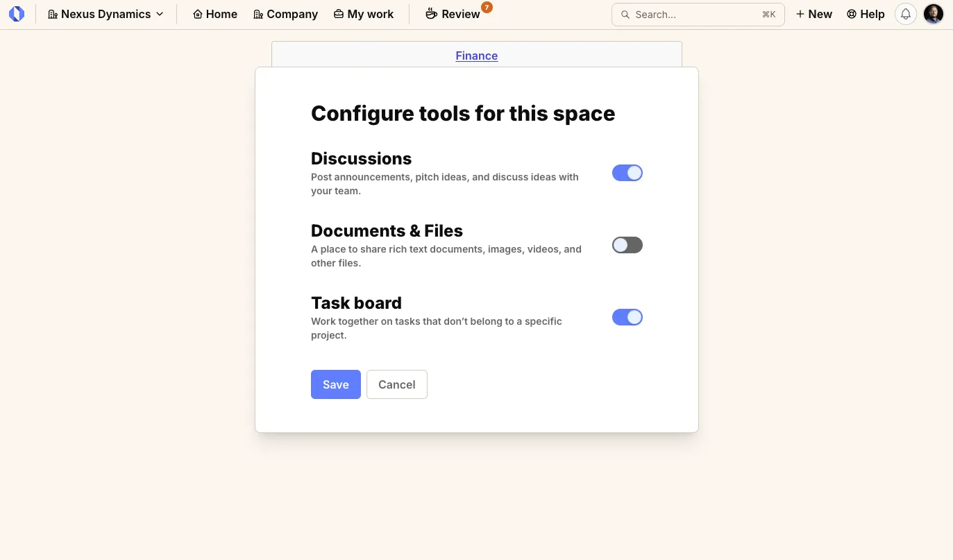Save the space tool configuration
Screen dimensions: 953x560
335,384
